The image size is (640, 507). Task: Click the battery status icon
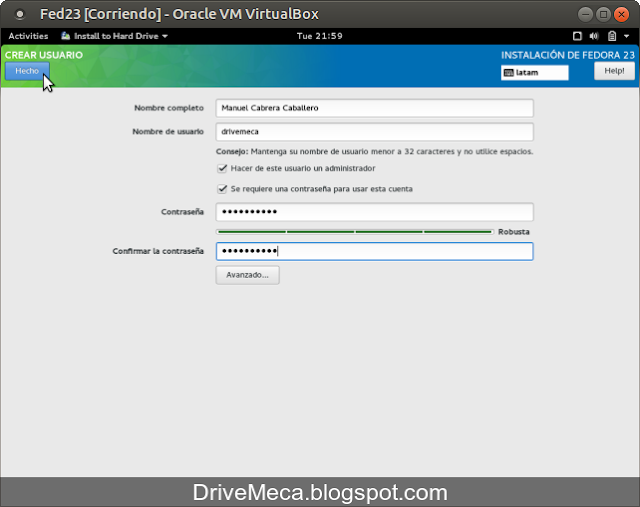pos(612,36)
